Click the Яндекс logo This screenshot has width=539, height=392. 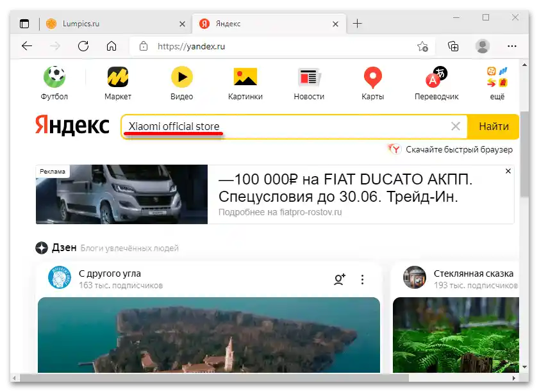(x=72, y=125)
